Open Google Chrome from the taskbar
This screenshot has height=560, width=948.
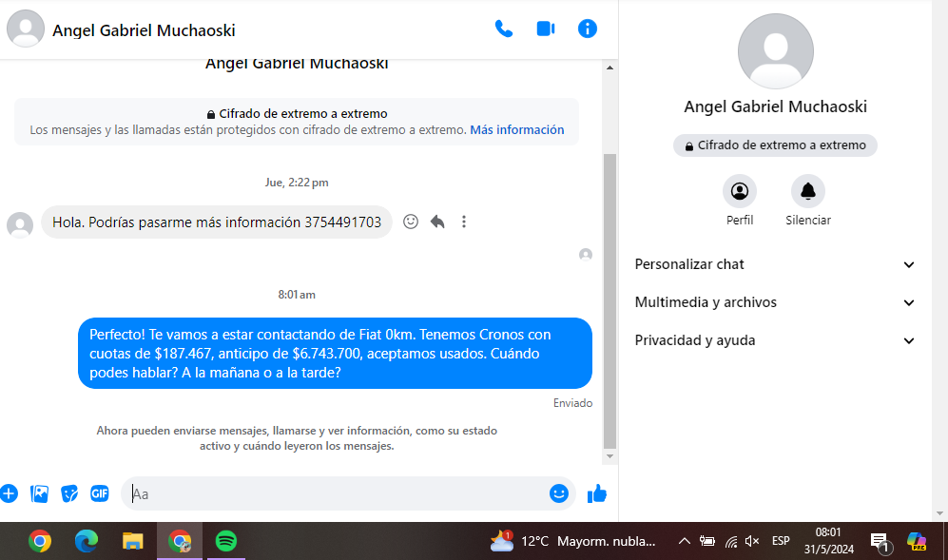(40, 541)
